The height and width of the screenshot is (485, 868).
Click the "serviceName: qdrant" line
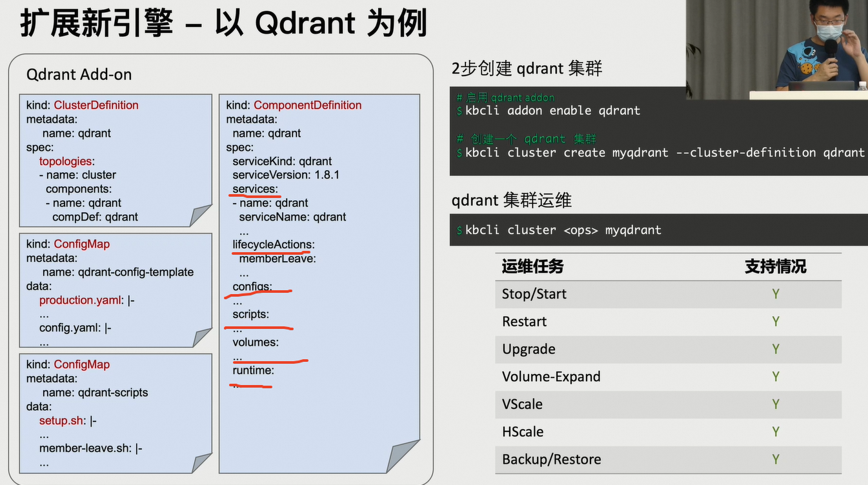click(292, 217)
